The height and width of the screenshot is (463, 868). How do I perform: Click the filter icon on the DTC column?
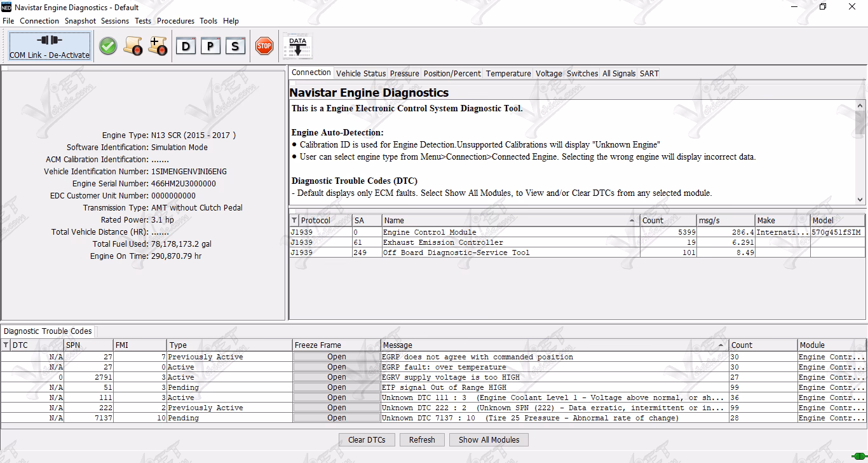(x=5, y=344)
